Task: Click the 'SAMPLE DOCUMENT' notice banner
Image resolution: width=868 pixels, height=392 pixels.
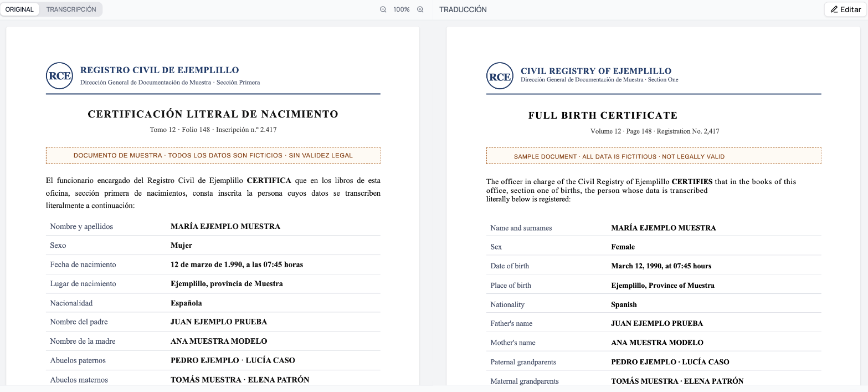Action: point(654,156)
